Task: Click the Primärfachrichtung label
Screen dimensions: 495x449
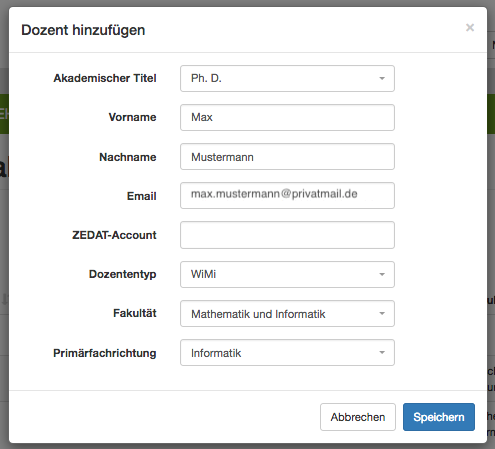Action: click(105, 353)
